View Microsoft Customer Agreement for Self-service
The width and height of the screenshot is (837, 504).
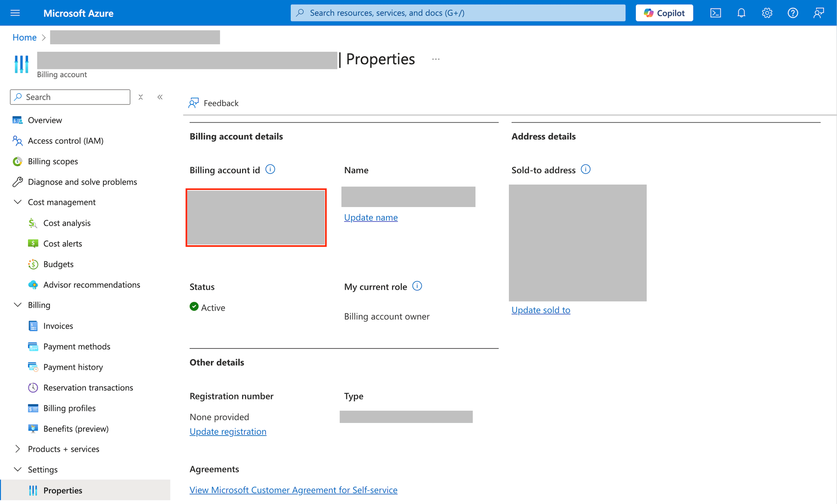293,489
